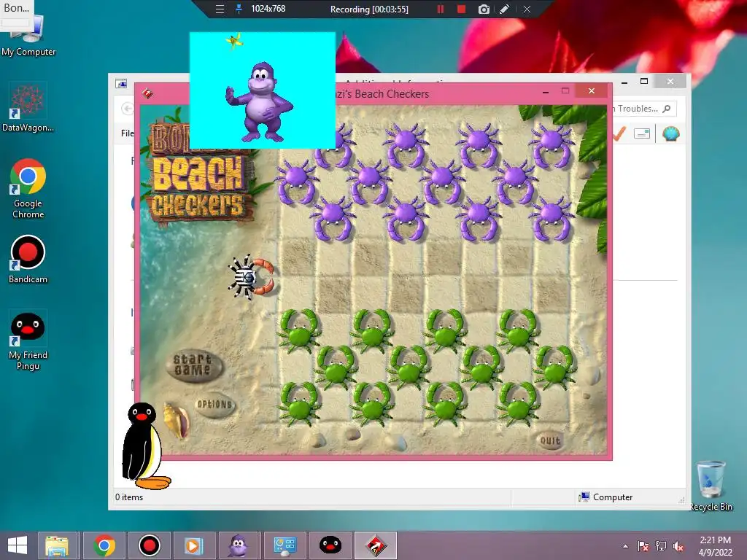
Task: Click the Beach Checkers title bar icon
Action: tap(147, 93)
